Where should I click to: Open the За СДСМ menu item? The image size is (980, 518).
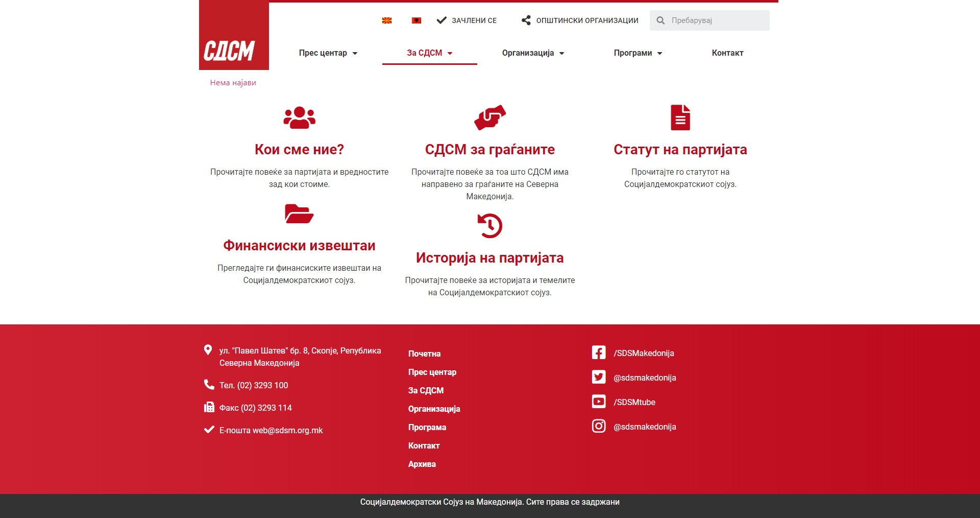429,53
